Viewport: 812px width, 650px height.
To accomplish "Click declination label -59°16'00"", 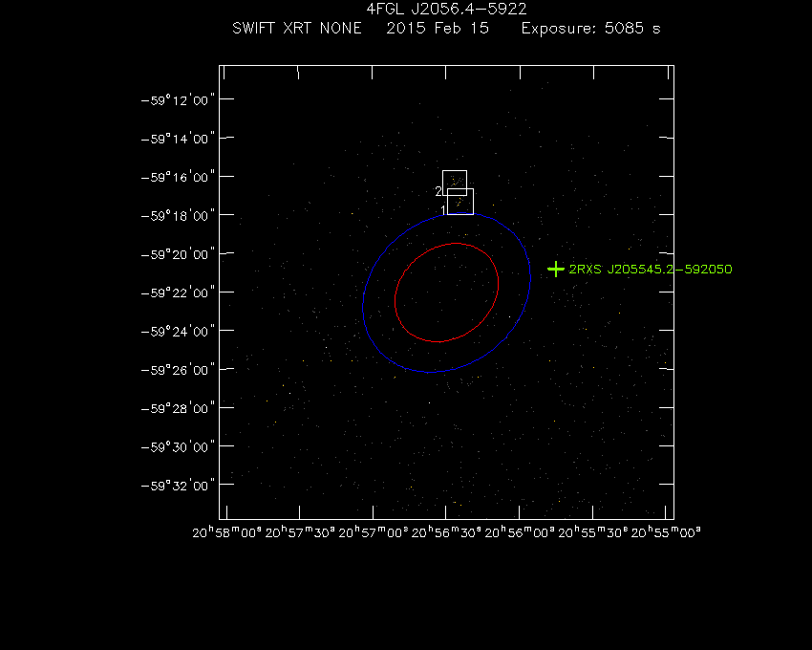I will 178,177.
